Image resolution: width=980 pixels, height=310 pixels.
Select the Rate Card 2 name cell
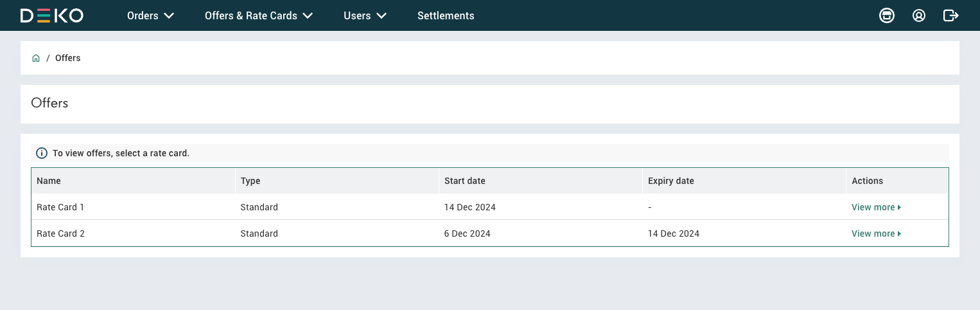point(133,233)
